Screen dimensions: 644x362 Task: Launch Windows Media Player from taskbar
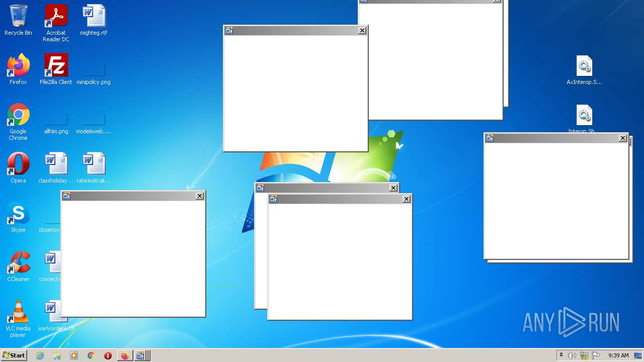coord(74,355)
